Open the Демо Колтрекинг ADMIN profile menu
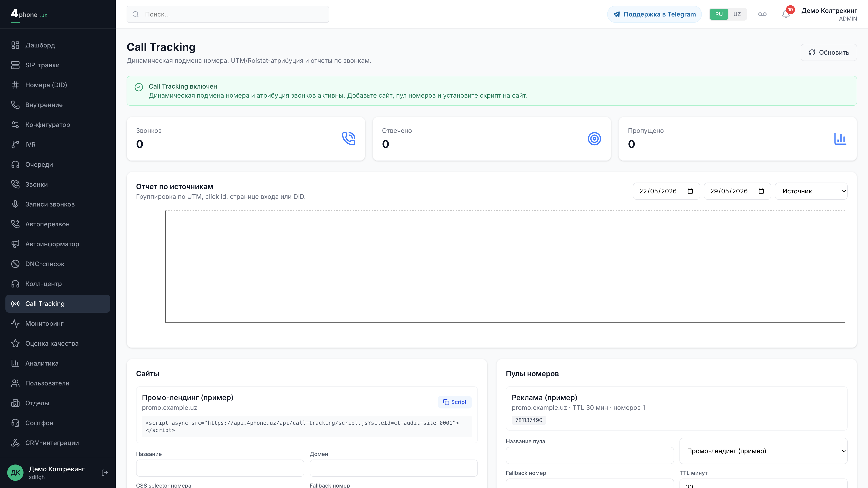The height and width of the screenshot is (488, 868). click(x=829, y=14)
